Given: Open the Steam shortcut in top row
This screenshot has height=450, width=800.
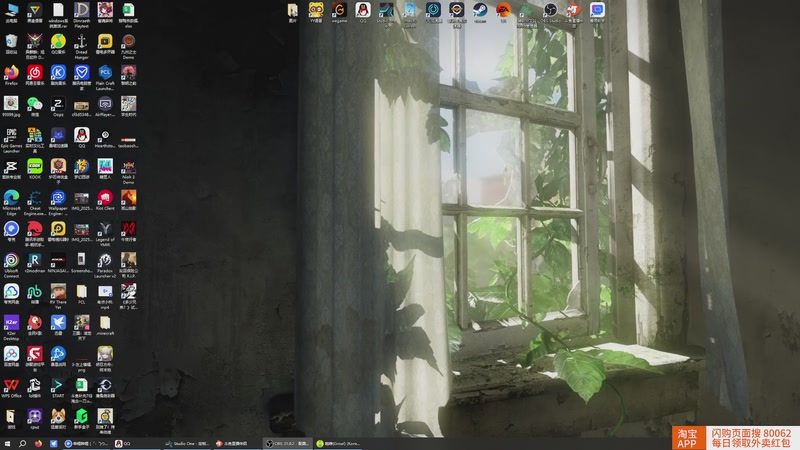Looking at the screenshot, I should (480, 12).
